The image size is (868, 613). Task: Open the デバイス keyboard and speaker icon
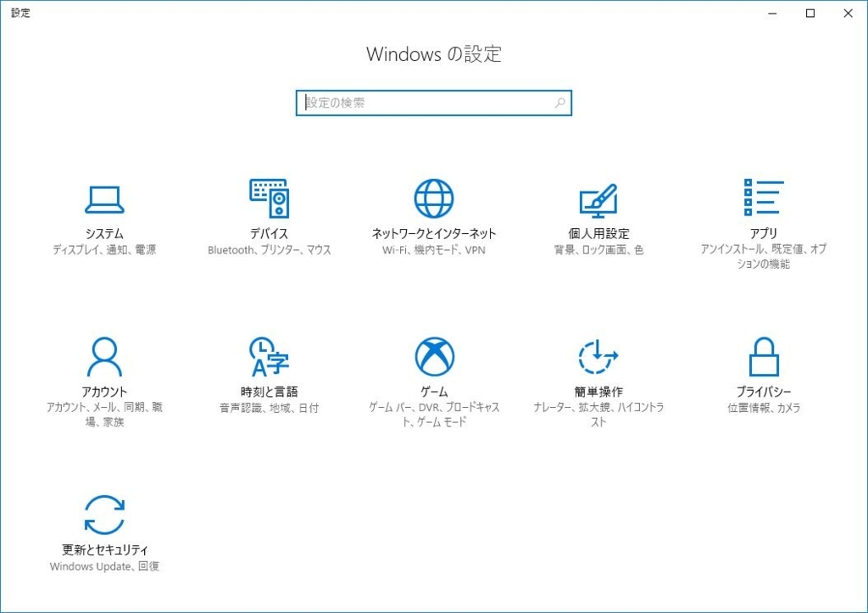coord(269,198)
